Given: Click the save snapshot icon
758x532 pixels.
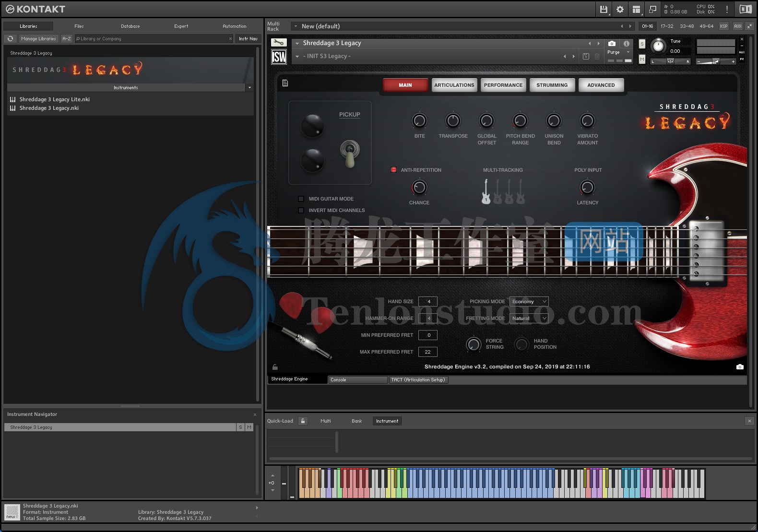Looking at the screenshot, I should 586,56.
